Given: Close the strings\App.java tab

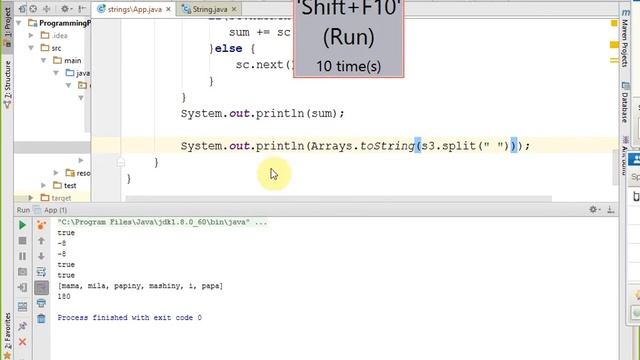Looking at the screenshot, I should coord(168,9).
